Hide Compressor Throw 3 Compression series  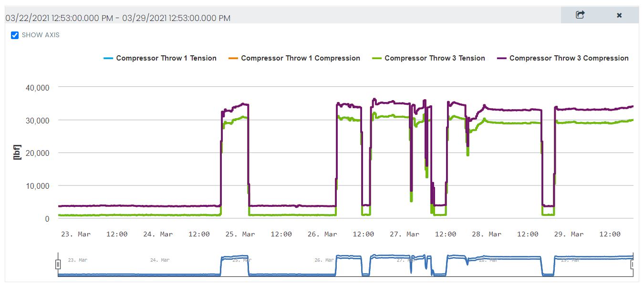coord(569,58)
